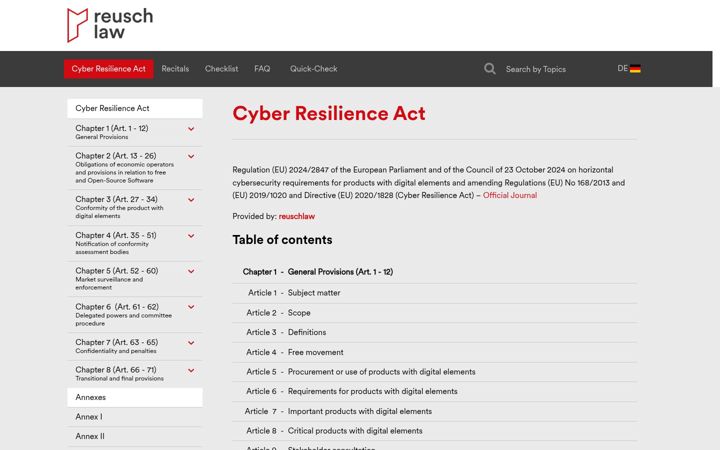Select Chapter 1 (Art. 1 - 12) in sidebar
The width and height of the screenshot is (720, 450).
point(112,129)
